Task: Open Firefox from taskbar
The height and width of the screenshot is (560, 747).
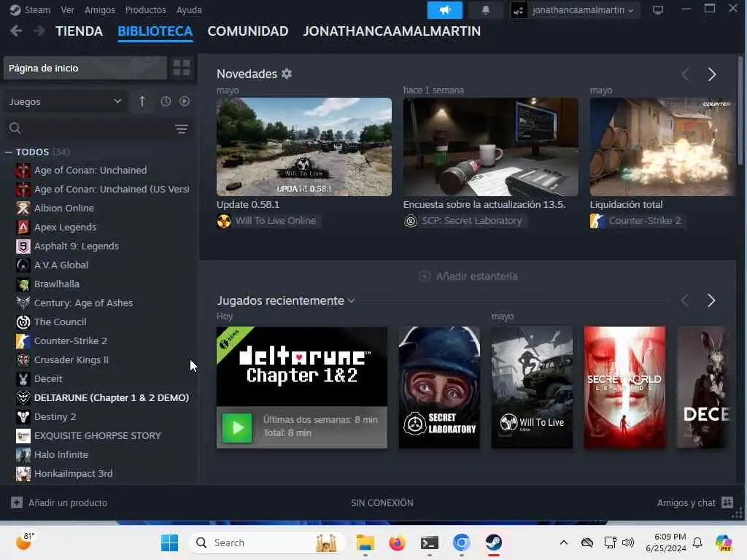Action: 397,542
